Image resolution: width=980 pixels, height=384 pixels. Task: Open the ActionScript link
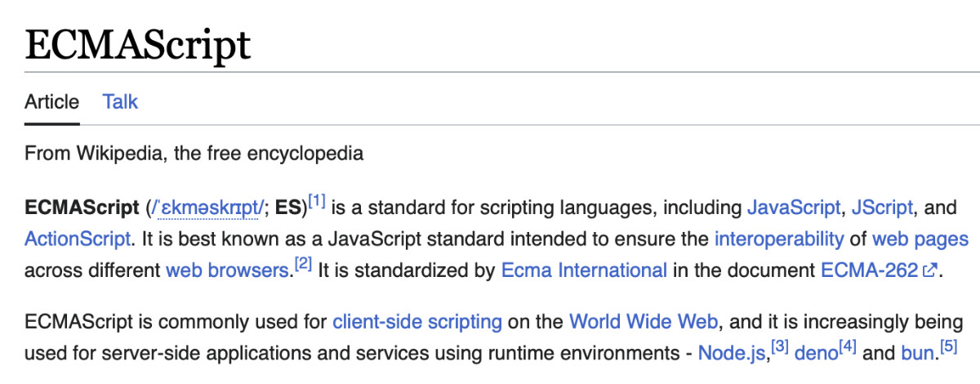tap(78, 239)
